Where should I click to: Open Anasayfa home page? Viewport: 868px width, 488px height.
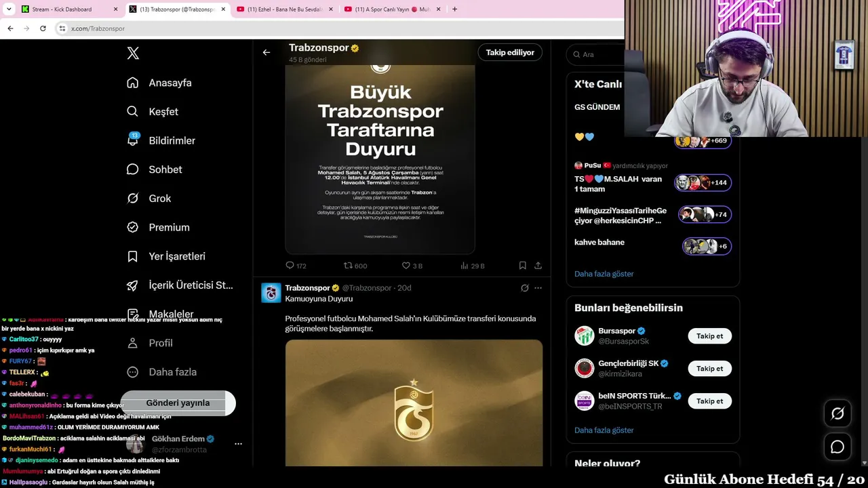[159, 83]
